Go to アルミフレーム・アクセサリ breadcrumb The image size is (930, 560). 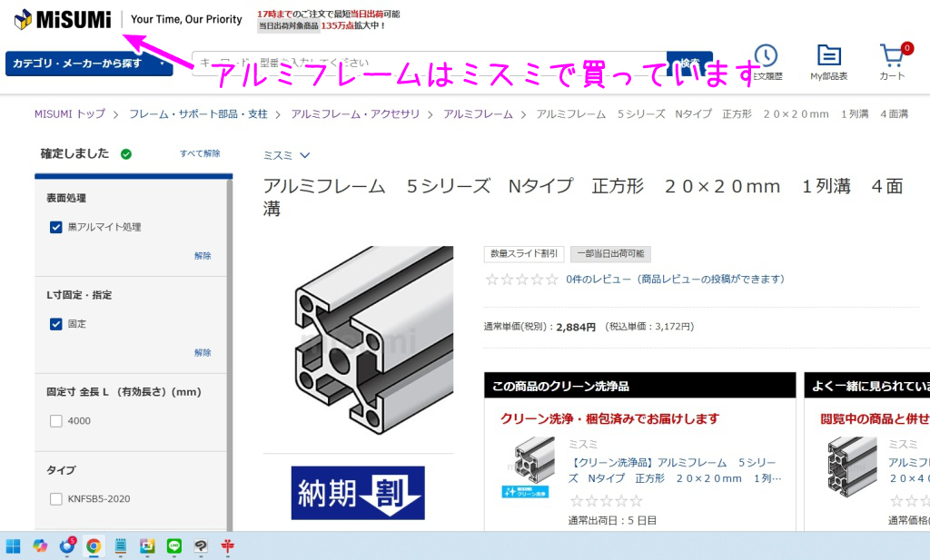(355, 113)
